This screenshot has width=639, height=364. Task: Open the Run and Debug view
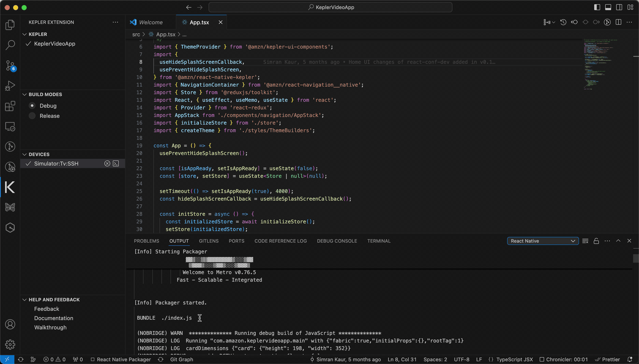[10, 86]
